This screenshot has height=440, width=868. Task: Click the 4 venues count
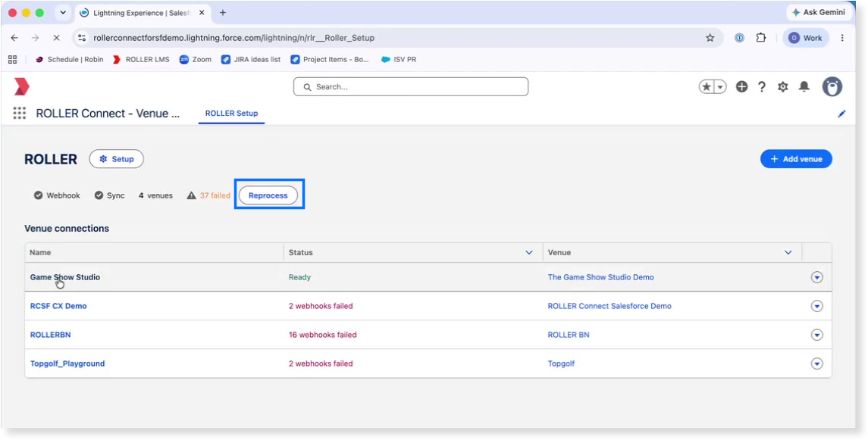click(x=155, y=195)
